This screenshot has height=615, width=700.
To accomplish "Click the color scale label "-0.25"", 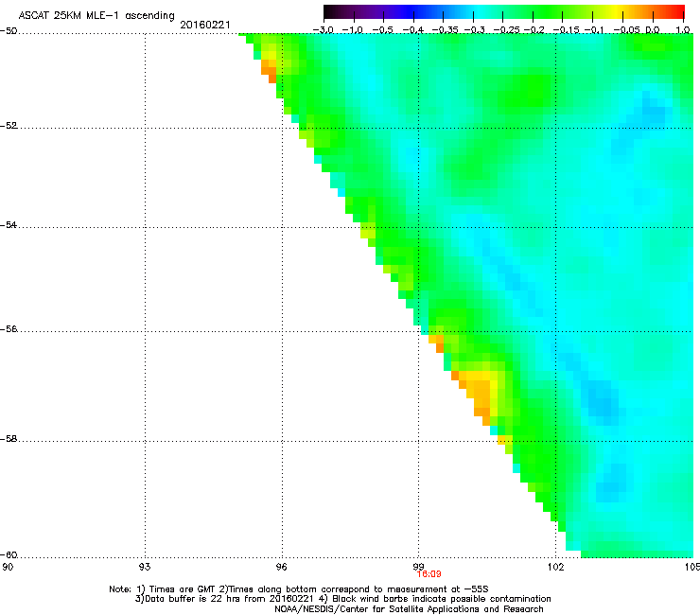I will tap(506, 29).
